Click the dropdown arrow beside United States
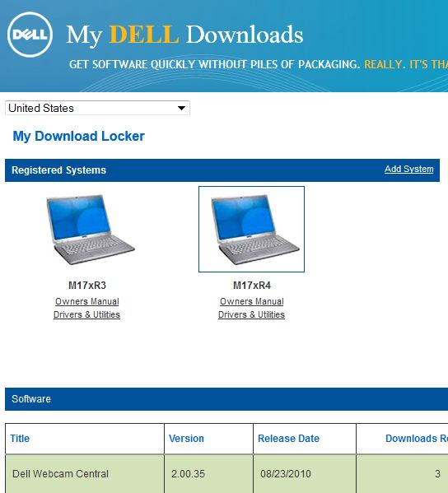This screenshot has height=493, width=448. (181, 108)
